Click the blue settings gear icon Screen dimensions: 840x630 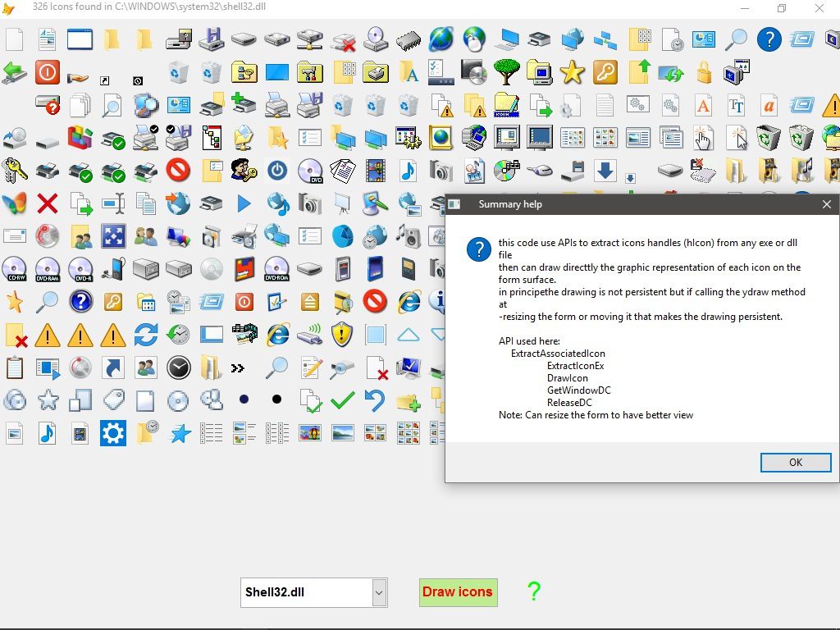pyautogui.click(x=113, y=433)
